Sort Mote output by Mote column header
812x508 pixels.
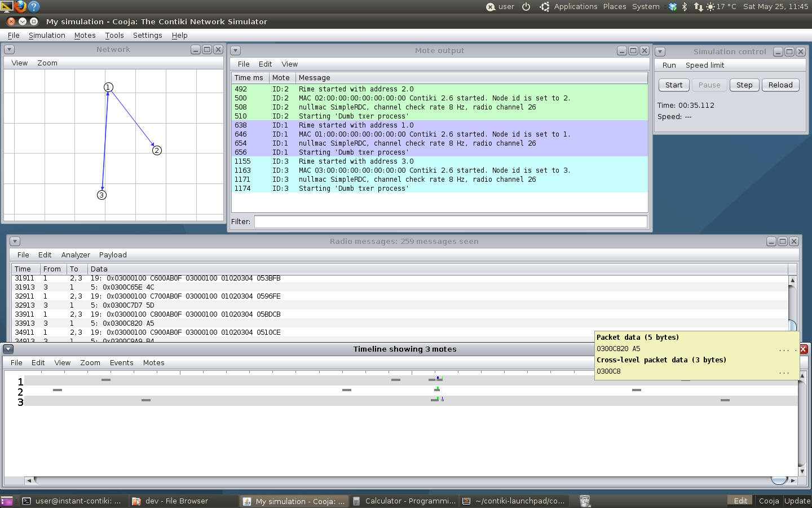pos(282,78)
